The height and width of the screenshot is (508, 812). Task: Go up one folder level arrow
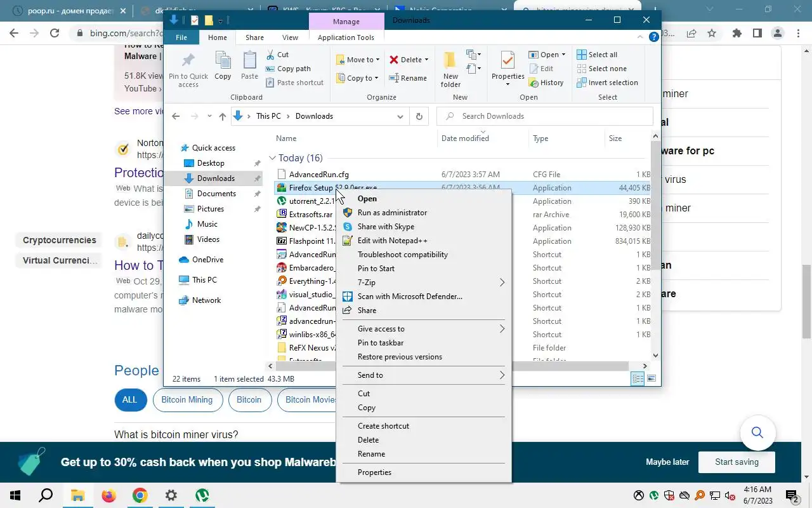[x=222, y=116]
